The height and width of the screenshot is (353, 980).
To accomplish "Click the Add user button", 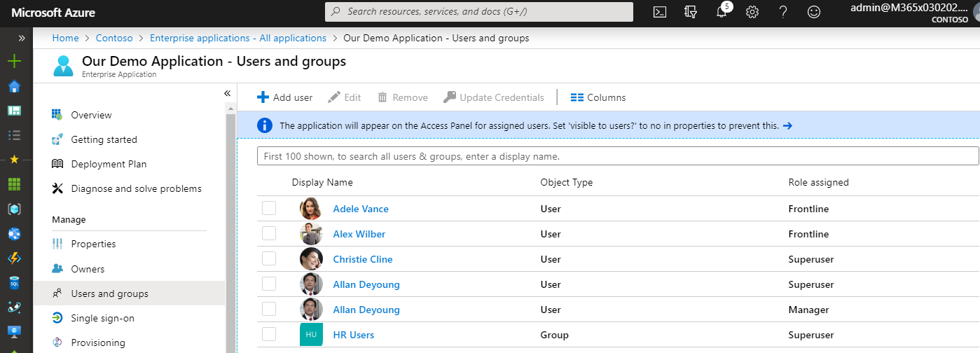I will pos(285,97).
